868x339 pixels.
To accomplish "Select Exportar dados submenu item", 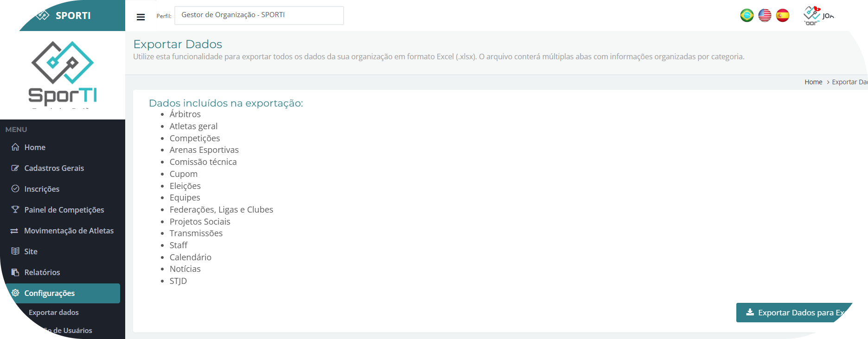I will pos(54,313).
